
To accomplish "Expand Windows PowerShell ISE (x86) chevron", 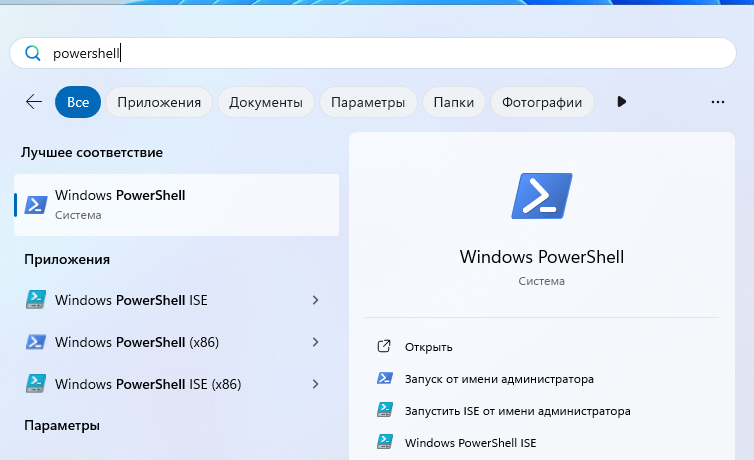I will coord(315,384).
